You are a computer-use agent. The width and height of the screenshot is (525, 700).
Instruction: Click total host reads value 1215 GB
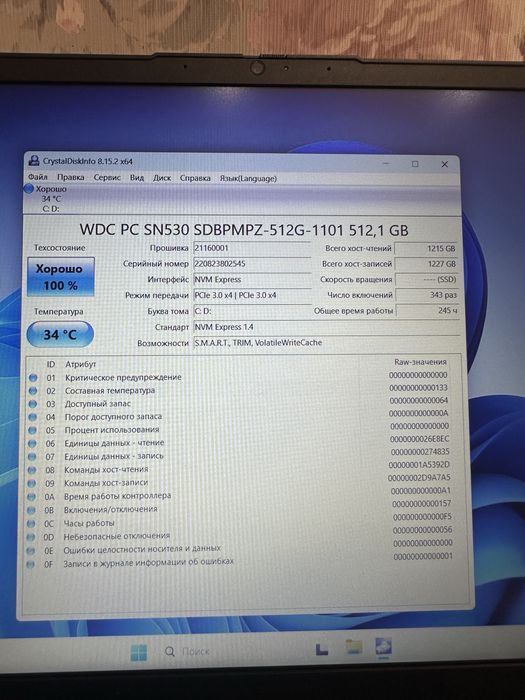[x=426, y=248]
